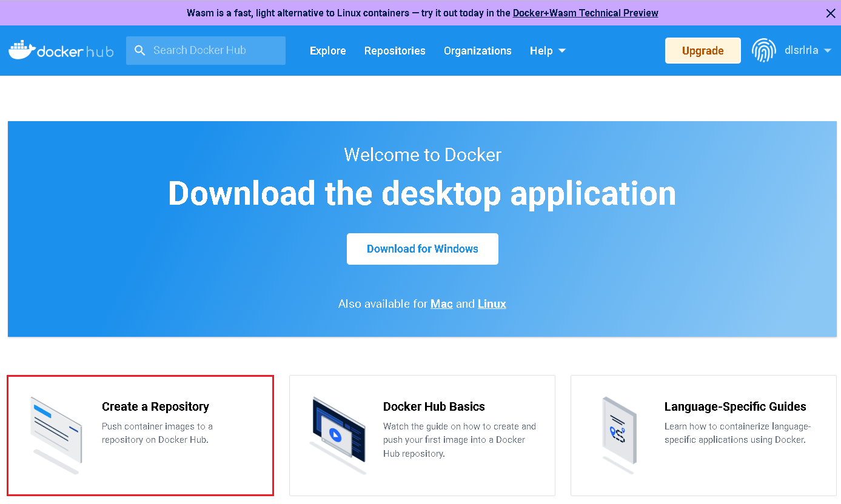The width and height of the screenshot is (841, 504).
Task: Open the Repositories page
Action: (x=395, y=51)
